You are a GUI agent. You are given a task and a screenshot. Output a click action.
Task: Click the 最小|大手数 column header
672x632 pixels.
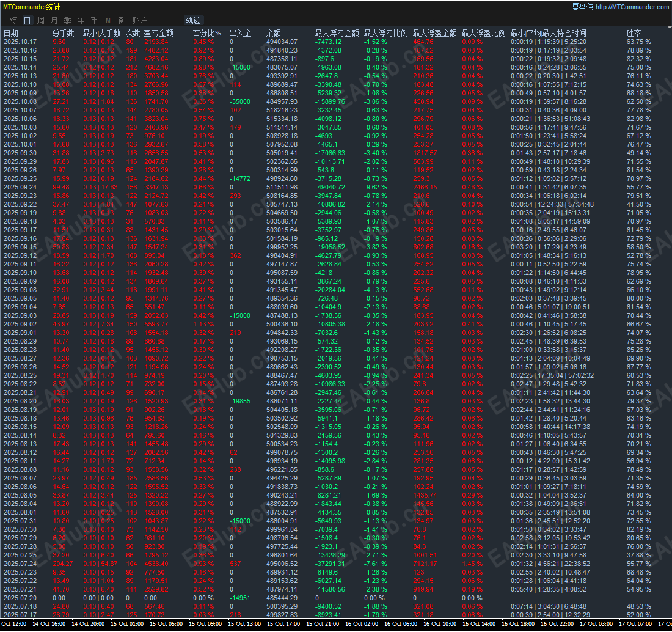[101, 33]
